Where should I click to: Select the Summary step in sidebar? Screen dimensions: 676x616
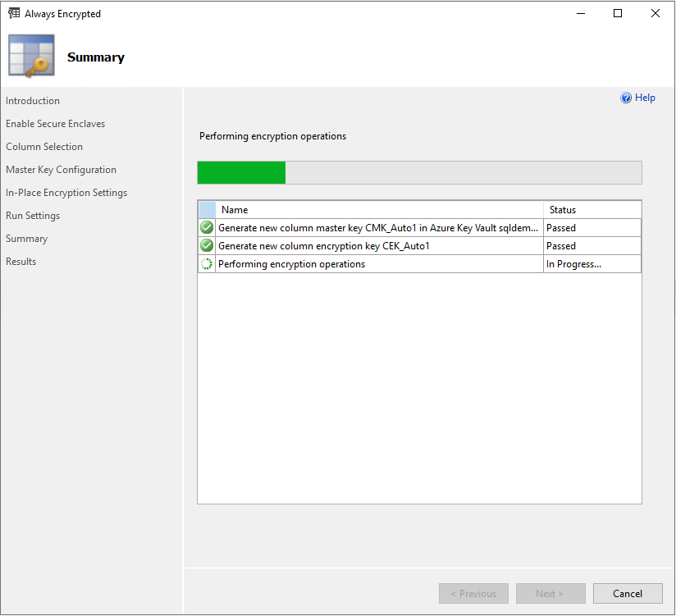click(x=27, y=239)
